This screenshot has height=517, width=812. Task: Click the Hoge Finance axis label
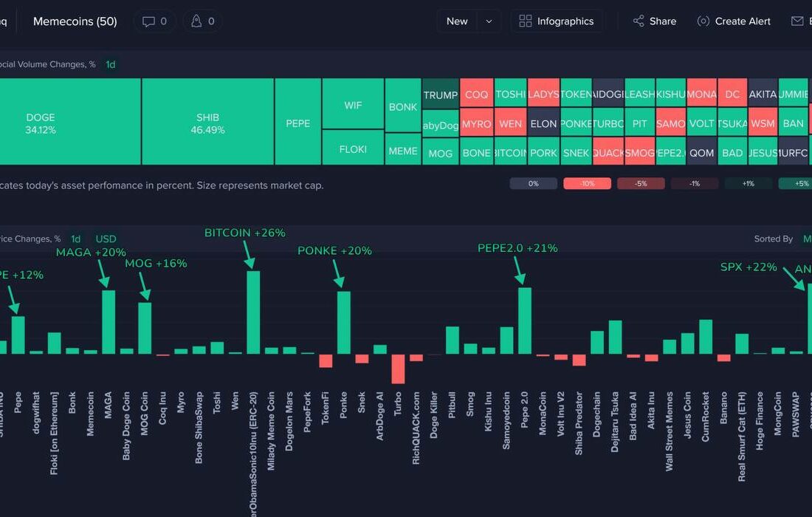760,421
